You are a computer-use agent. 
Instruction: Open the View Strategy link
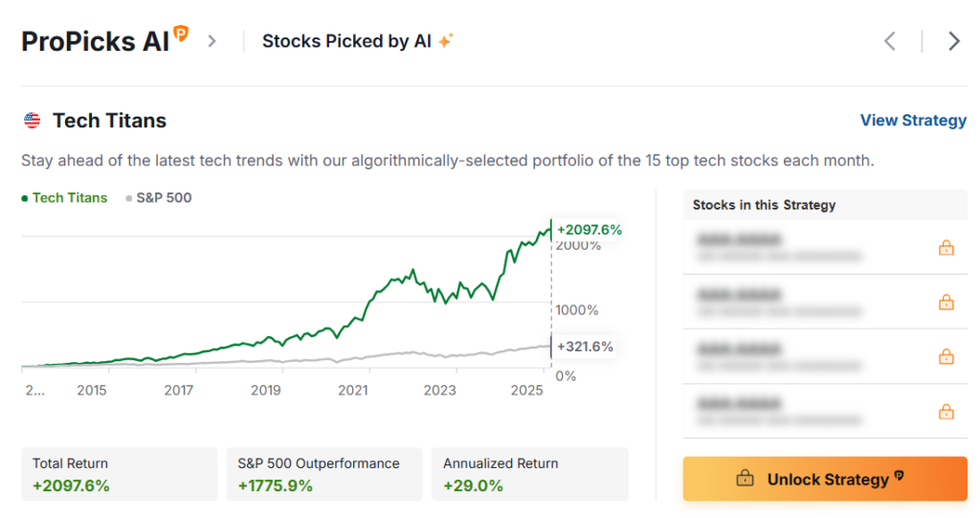[913, 121]
